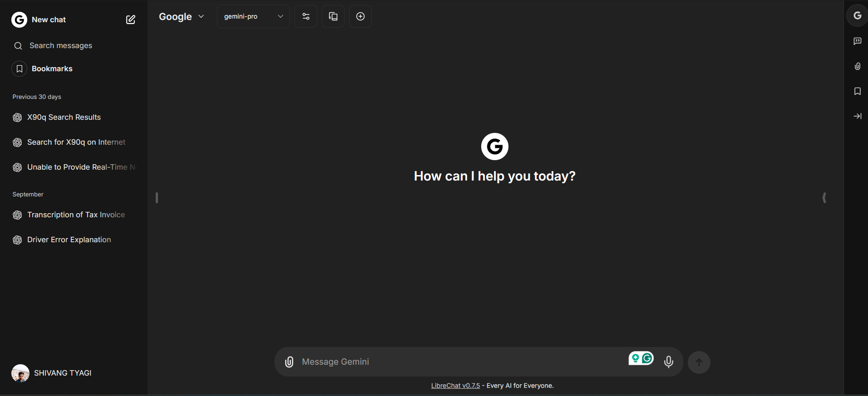Click the Message Gemini input field
The height and width of the screenshot is (396, 868).
tap(461, 362)
